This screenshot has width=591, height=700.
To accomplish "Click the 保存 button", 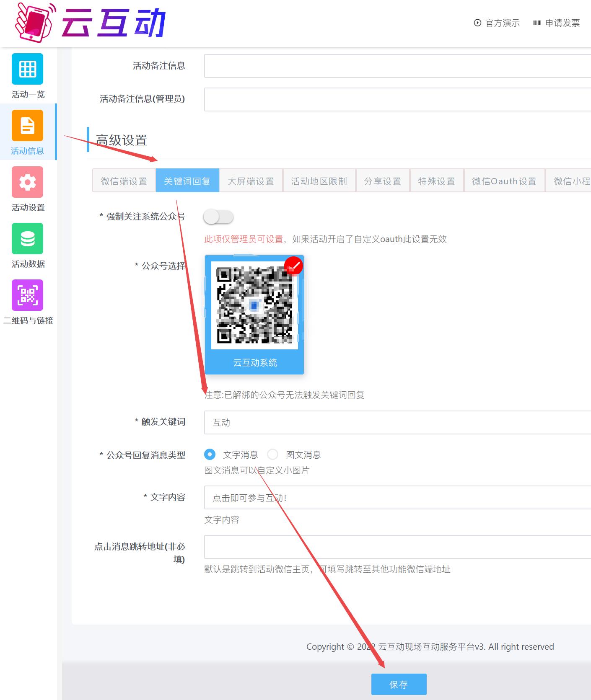I will 399,685.
